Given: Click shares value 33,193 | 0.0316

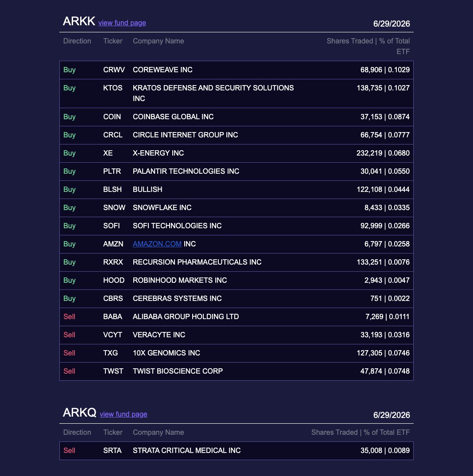Looking at the screenshot, I should tap(385, 335).
